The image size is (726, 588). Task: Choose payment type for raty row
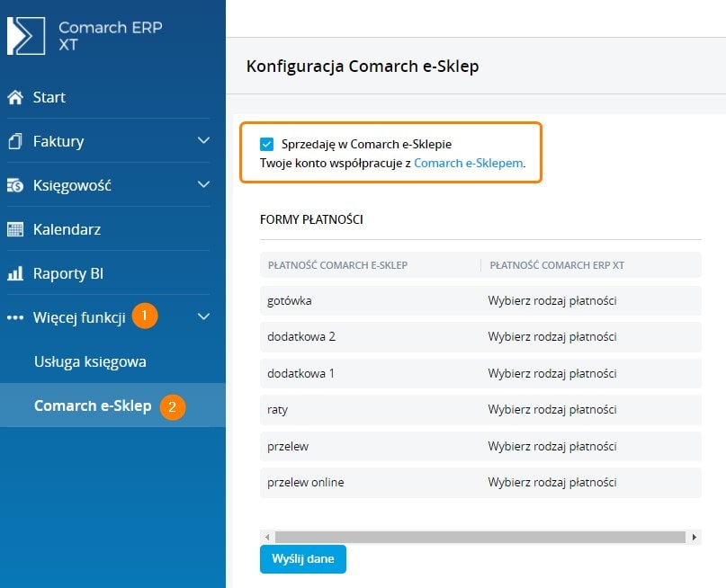point(551,409)
